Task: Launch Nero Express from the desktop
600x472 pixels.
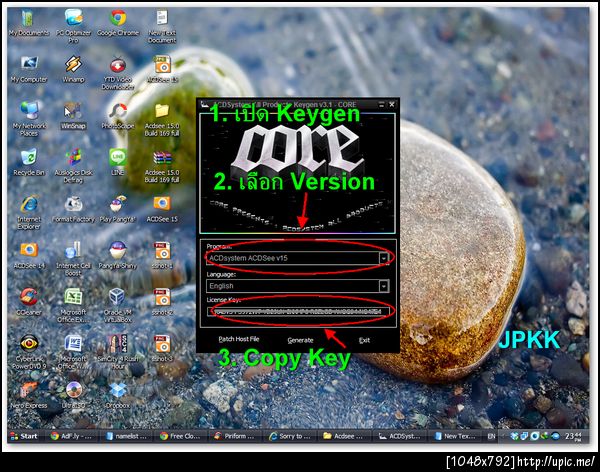Action: pos(29,395)
